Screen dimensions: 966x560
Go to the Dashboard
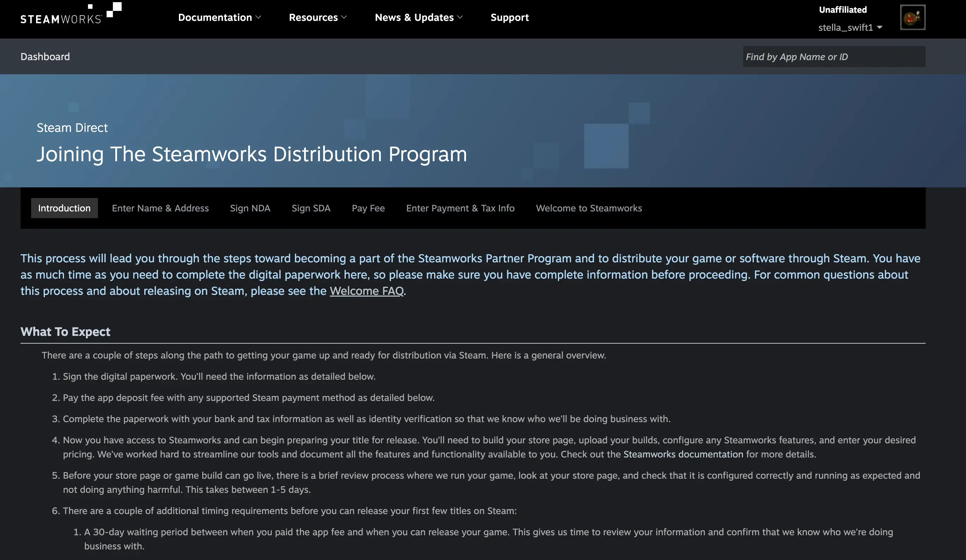45,57
